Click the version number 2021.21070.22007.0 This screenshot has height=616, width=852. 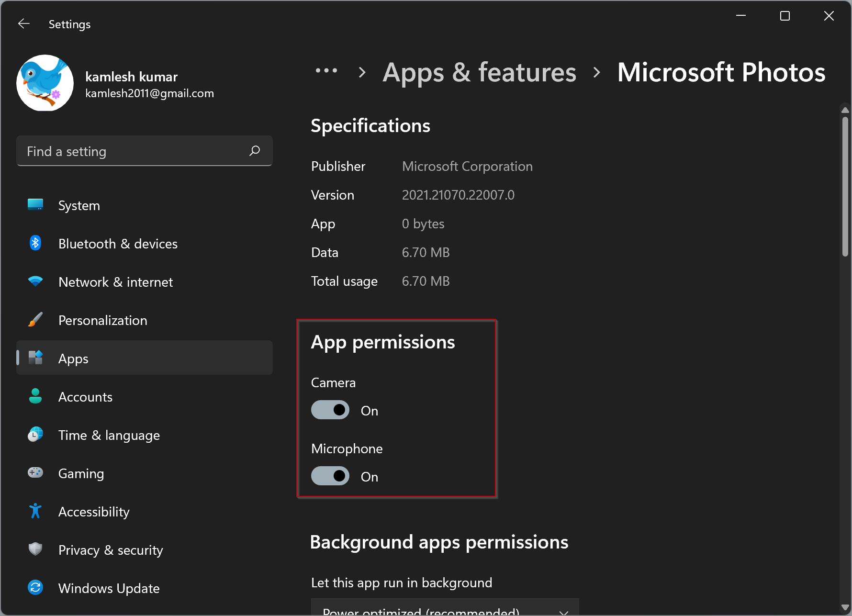458,195
